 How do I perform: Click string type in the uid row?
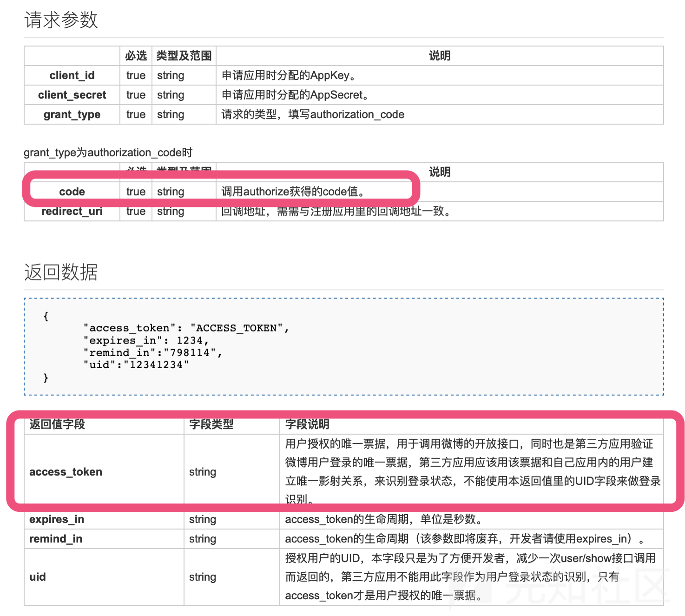point(203,577)
